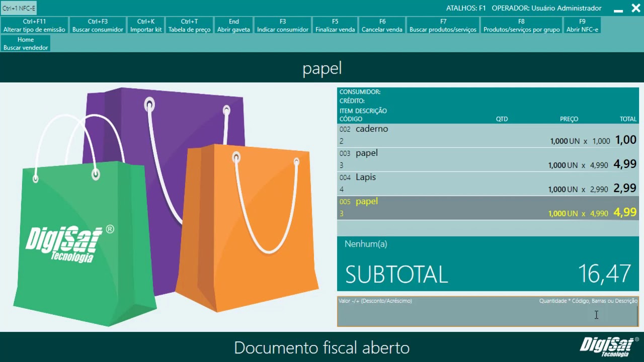Click Cancelar venda button
Screen dimensions: 644x362
click(382, 26)
